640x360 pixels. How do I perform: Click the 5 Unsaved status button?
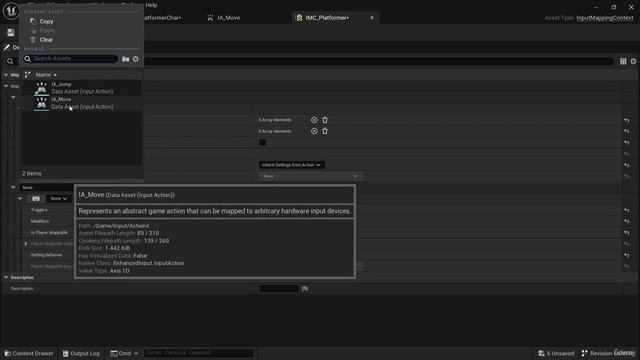[x=556, y=353]
